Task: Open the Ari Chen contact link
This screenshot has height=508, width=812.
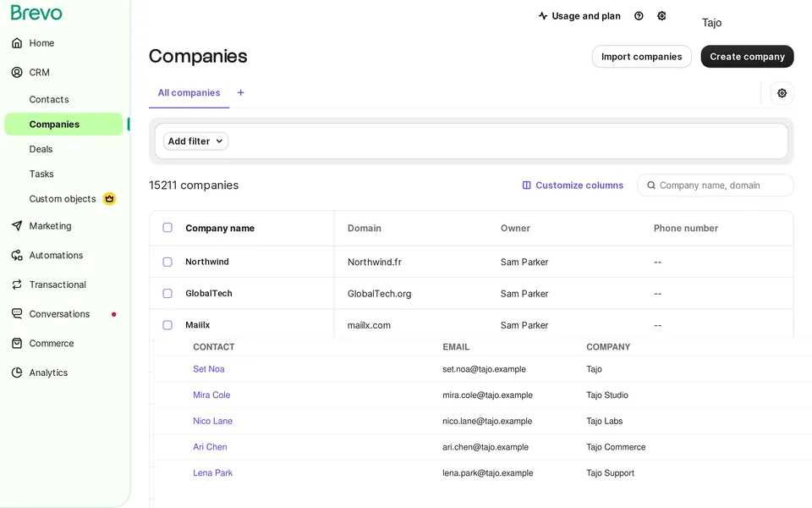Action: tap(210, 447)
